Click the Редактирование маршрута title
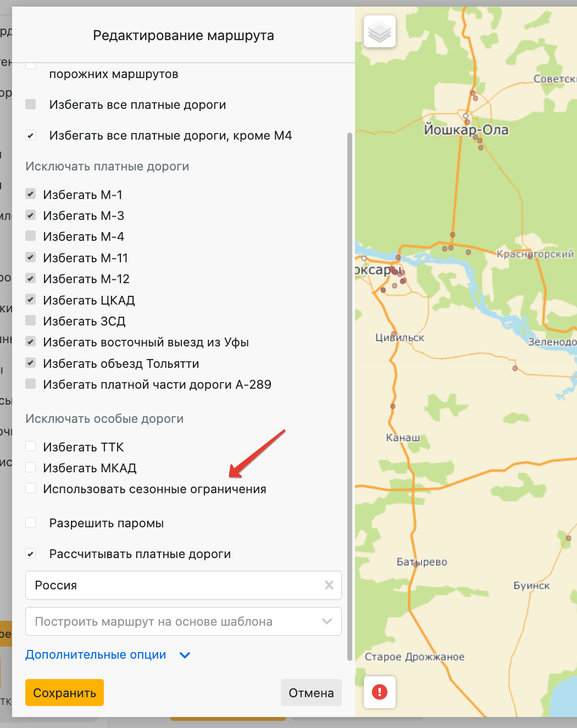This screenshot has width=577, height=728. [184, 36]
